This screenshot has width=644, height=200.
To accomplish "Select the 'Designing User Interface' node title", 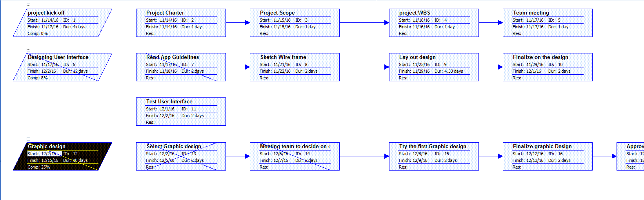I will tap(58, 57).
